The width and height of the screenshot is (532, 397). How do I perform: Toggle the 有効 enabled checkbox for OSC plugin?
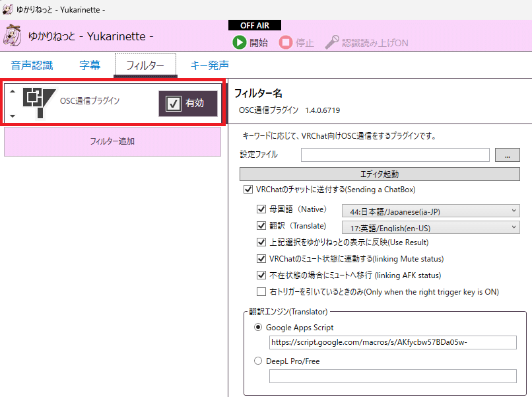[174, 103]
